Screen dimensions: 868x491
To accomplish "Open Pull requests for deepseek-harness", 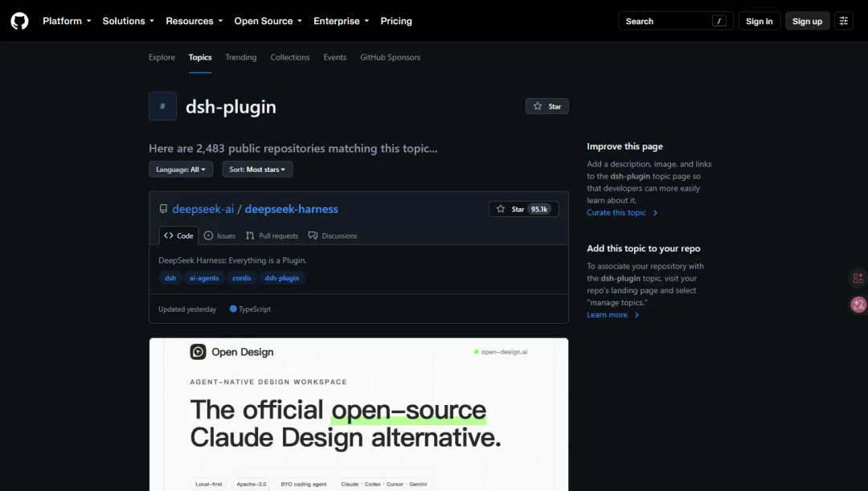I will (x=272, y=235).
